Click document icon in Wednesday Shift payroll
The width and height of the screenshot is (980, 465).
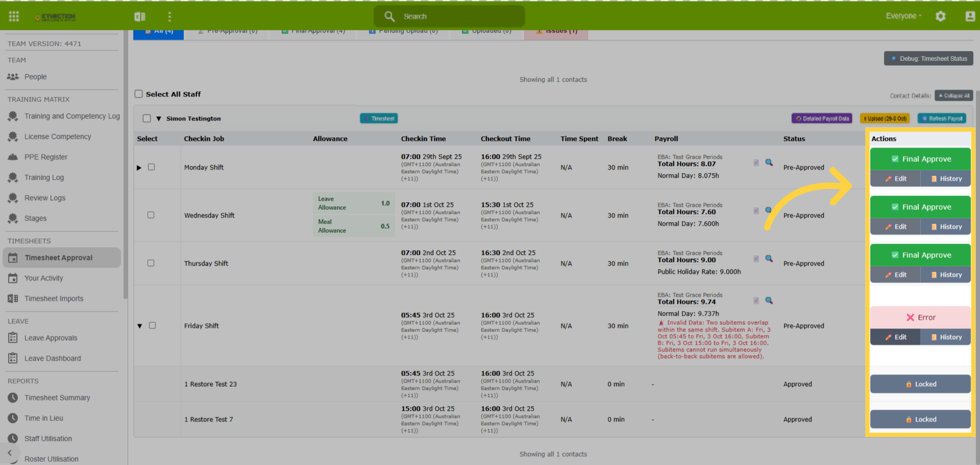coord(756,210)
